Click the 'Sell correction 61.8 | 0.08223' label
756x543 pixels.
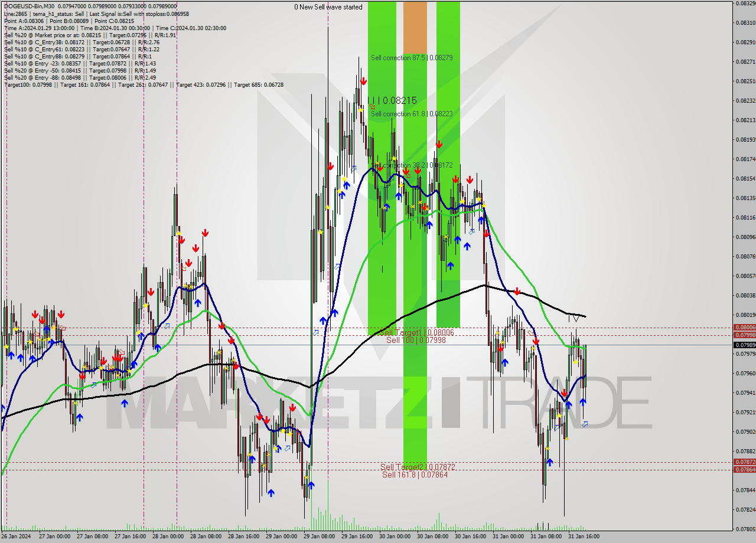click(412, 113)
